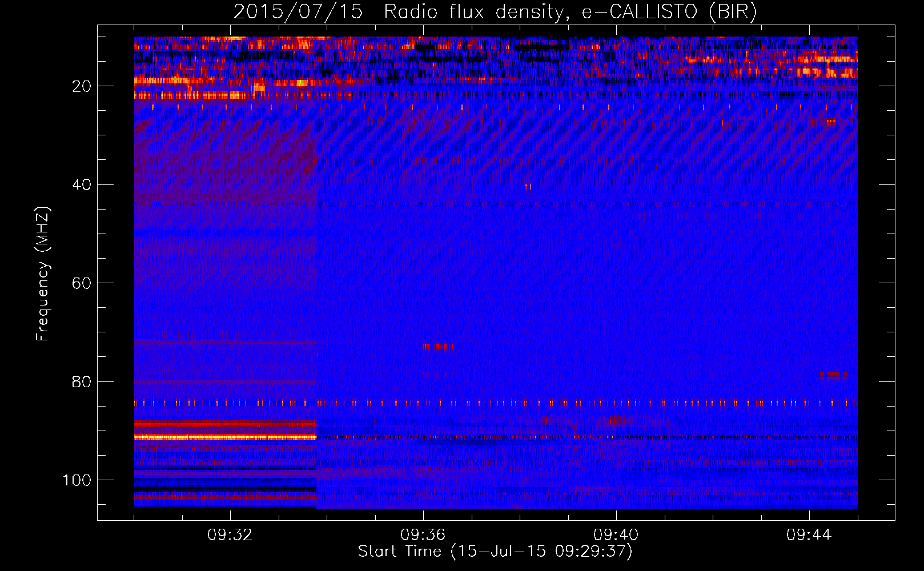Click the 20 frequency tick label

coord(82,86)
